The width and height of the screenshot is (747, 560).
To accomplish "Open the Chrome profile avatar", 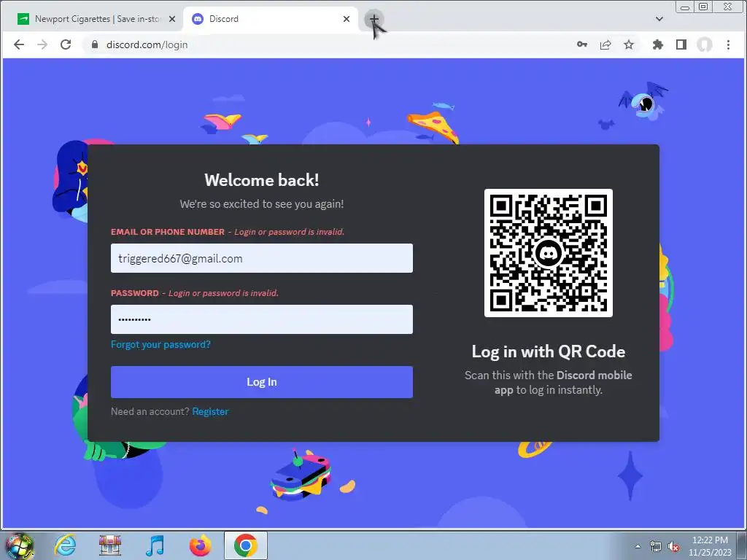I will [x=705, y=44].
